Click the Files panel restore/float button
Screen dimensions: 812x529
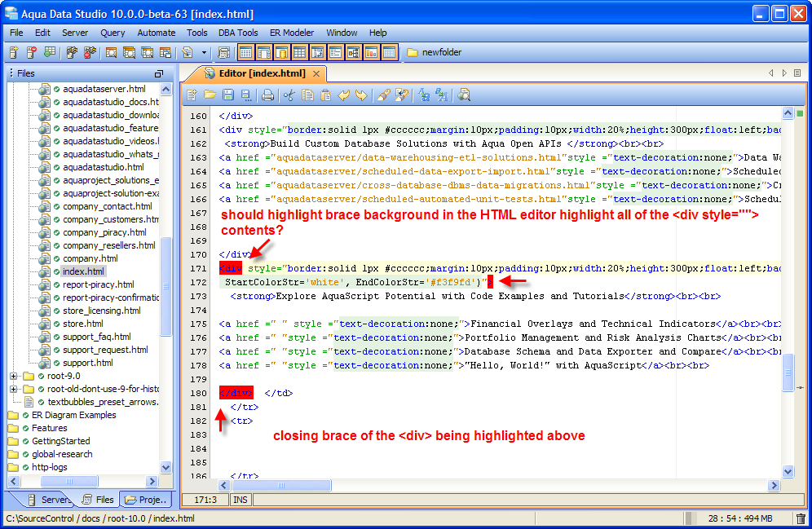tap(159, 73)
